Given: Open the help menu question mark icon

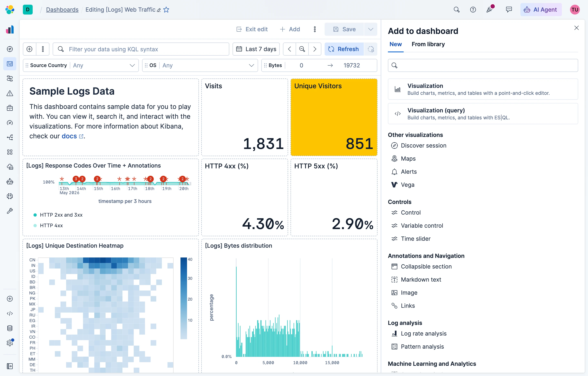Looking at the screenshot, I should point(473,10).
